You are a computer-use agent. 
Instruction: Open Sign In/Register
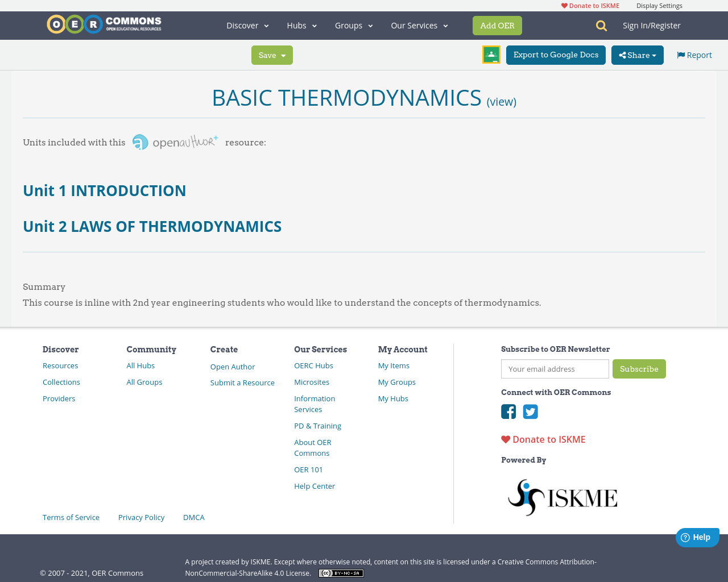pyautogui.click(x=651, y=25)
